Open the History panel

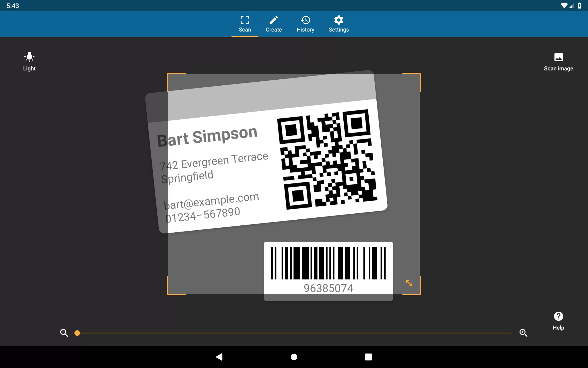(306, 24)
